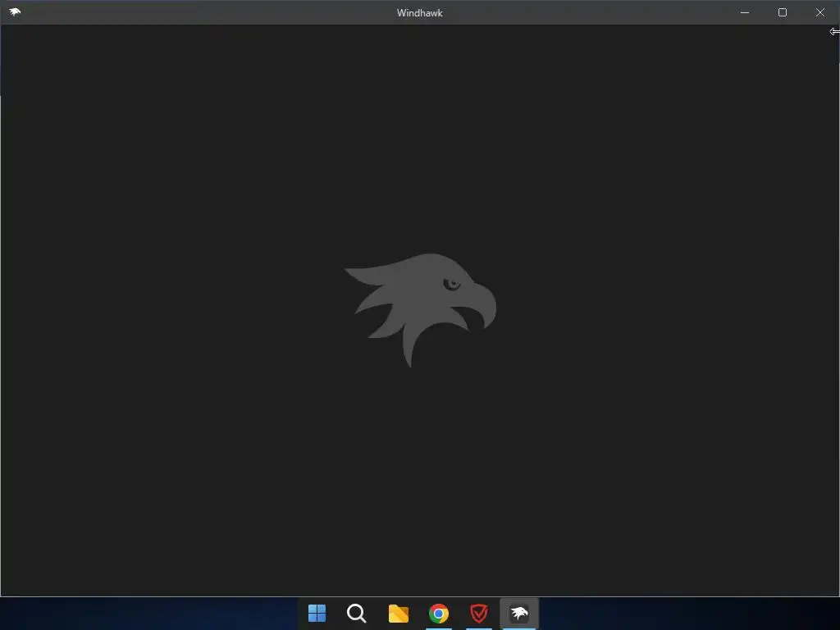The height and width of the screenshot is (630, 840).
Task: Click the Windhawk icon in the title bar
Action: tap(15, 11)
